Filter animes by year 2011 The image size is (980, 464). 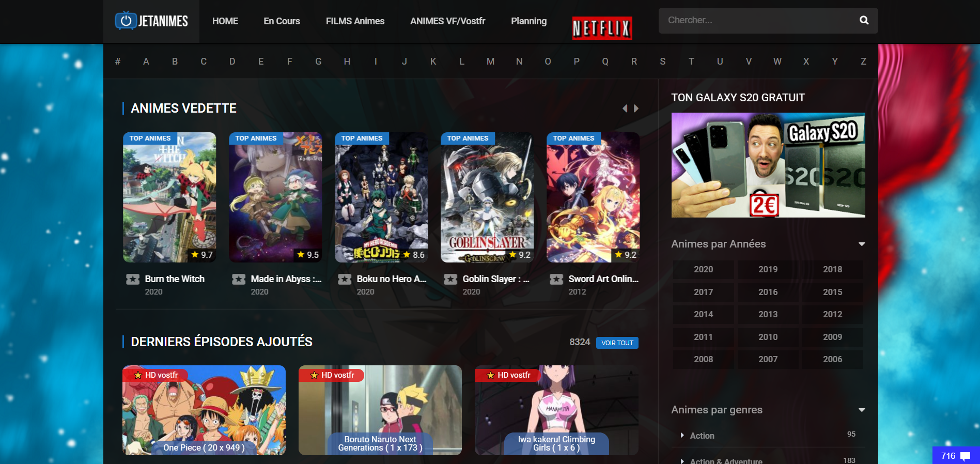[703, 337]
